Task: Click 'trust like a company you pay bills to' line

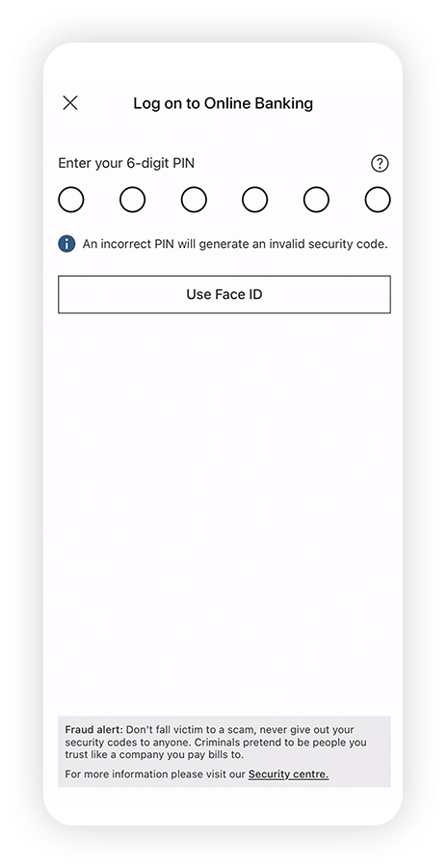Action: [x=154, y=755]
